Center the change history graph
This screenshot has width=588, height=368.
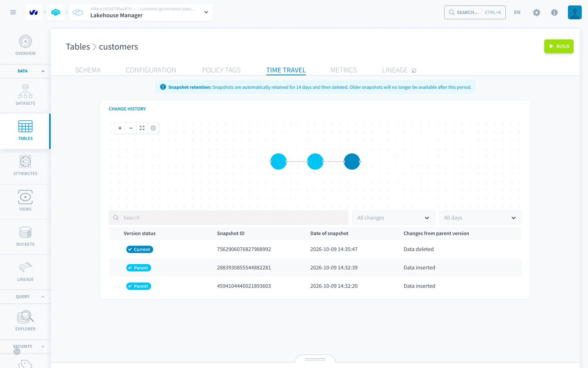pos(153,128)
